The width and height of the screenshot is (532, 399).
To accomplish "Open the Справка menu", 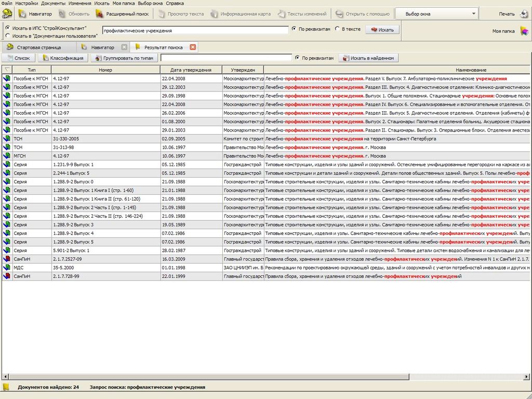I will (x=175, y=4).
